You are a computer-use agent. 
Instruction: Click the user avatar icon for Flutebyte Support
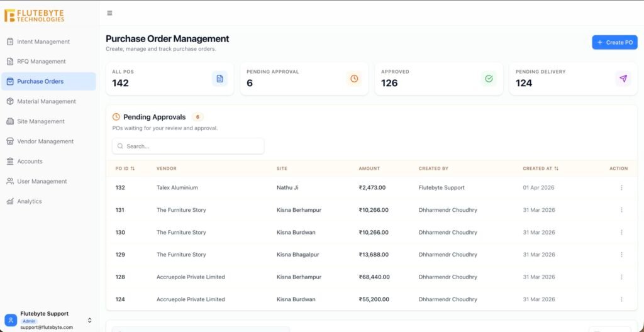11,320
